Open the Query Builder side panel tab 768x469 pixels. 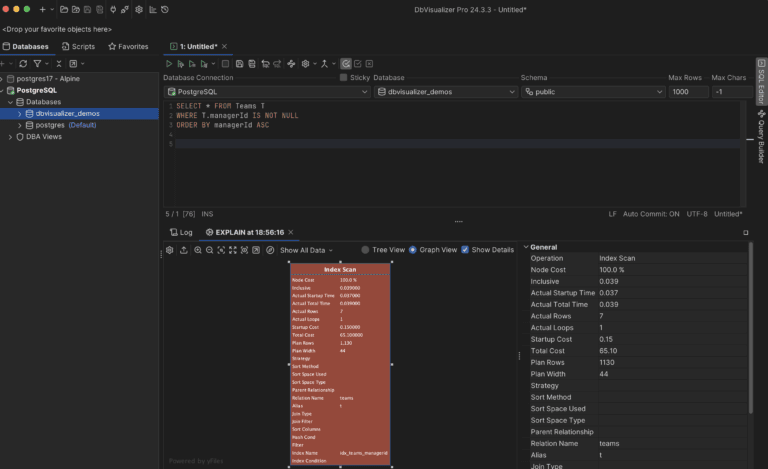(x=761, y=137)
